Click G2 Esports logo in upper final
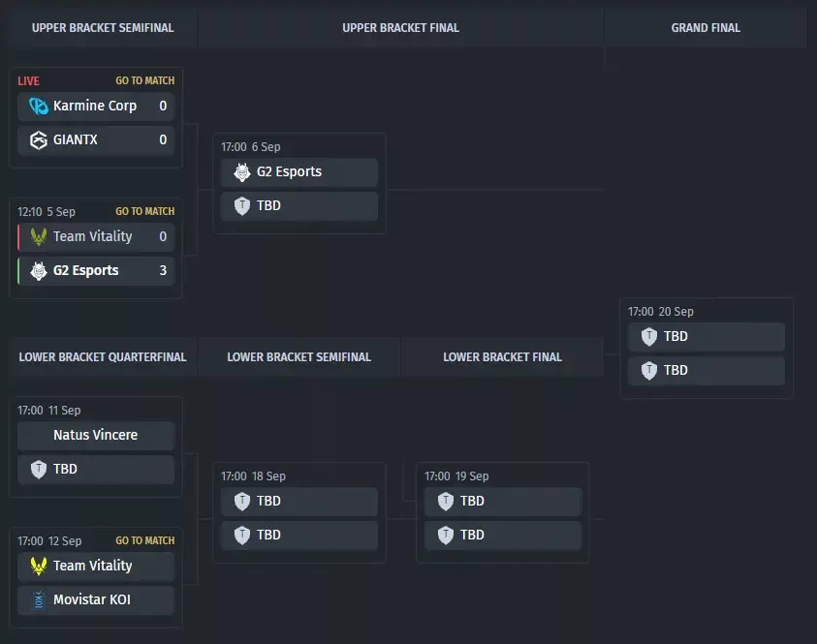 (241, 171)
